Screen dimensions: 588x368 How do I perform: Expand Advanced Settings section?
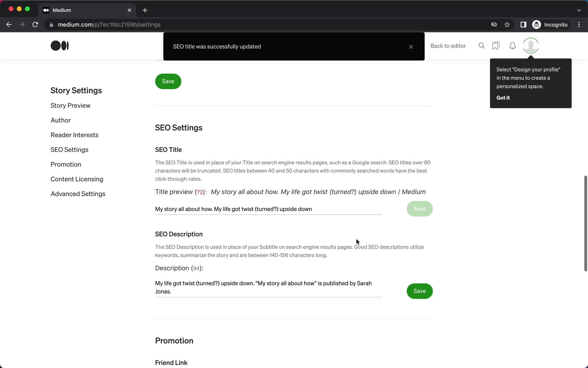coord(78,194)
